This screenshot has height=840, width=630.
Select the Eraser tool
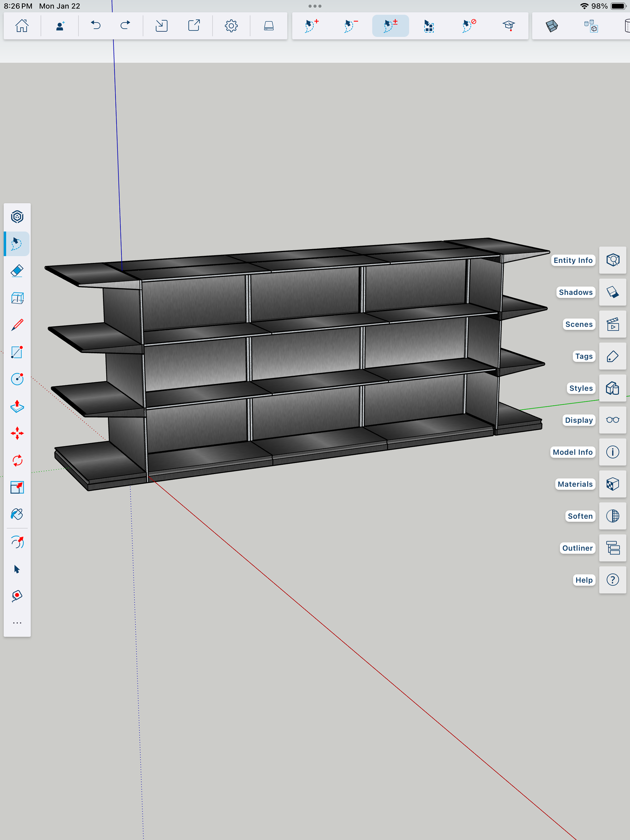[x=17, y=271]
